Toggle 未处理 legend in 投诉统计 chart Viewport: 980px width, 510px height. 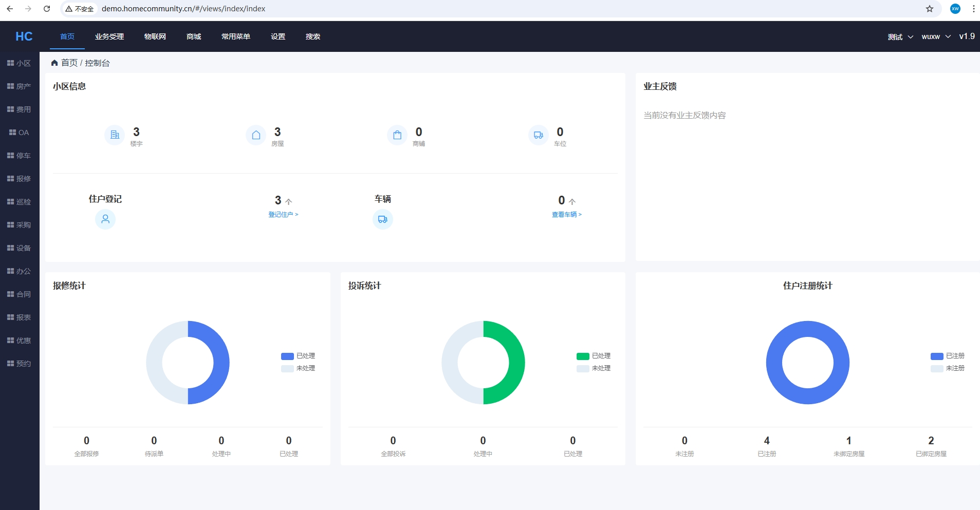click(594, 368)
